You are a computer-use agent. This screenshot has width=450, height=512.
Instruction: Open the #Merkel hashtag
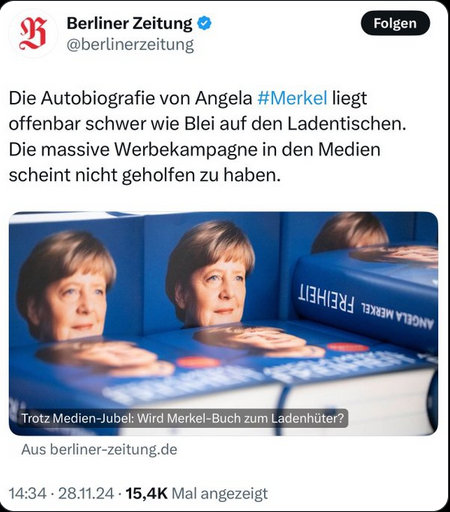(292, 98)
